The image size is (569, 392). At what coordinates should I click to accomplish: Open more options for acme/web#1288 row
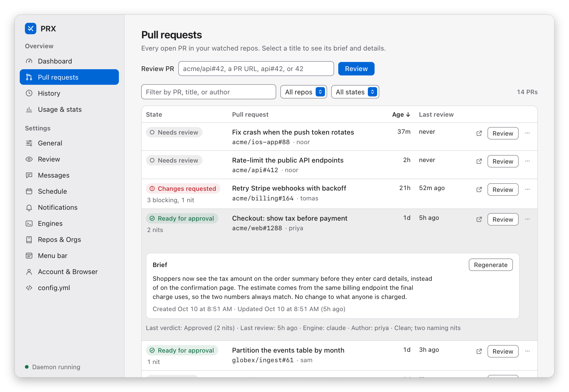(527, 219)
